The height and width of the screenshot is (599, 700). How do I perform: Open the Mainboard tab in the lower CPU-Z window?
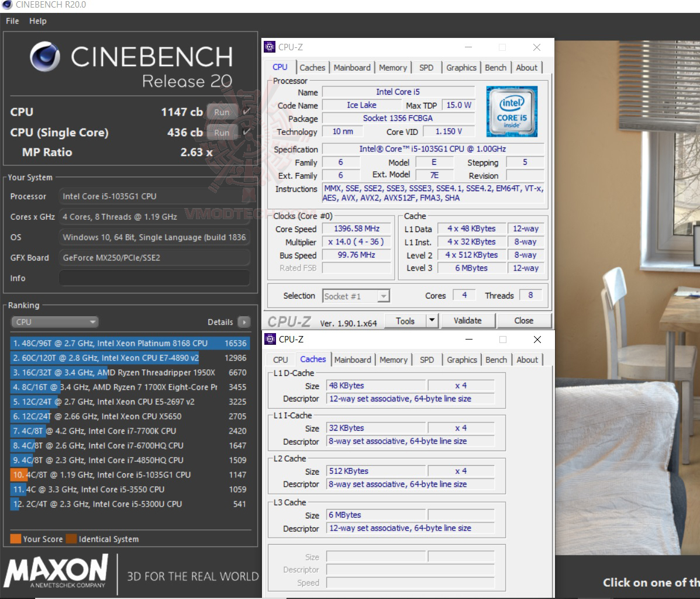(353, 360)
